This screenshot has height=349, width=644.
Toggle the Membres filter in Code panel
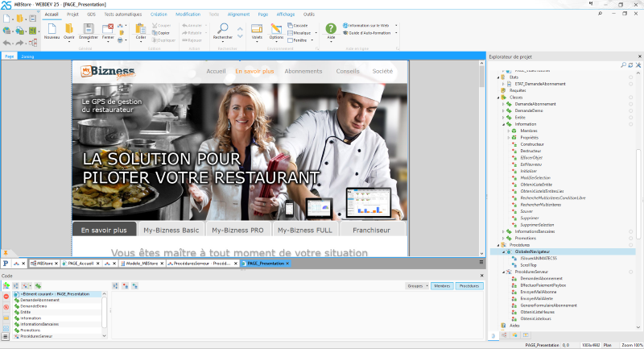(442, 285)
